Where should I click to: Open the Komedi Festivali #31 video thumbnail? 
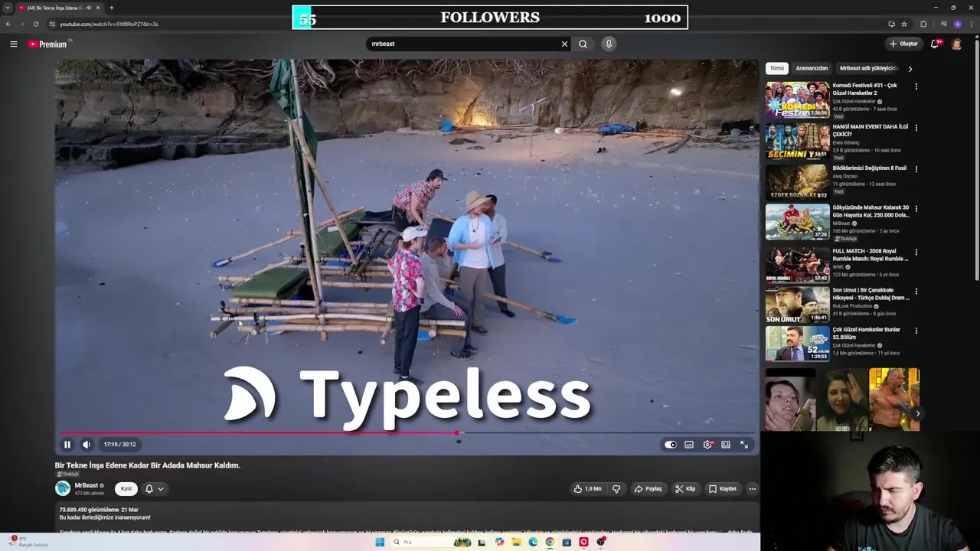tap(797, 99)
